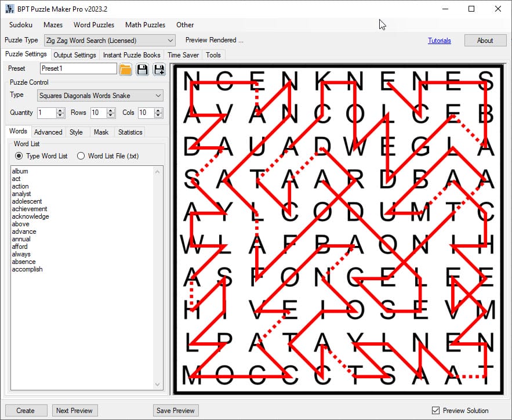Open the Word Puzzles menu
This screenshot has width=512, height=420.
tap(94, 25)
